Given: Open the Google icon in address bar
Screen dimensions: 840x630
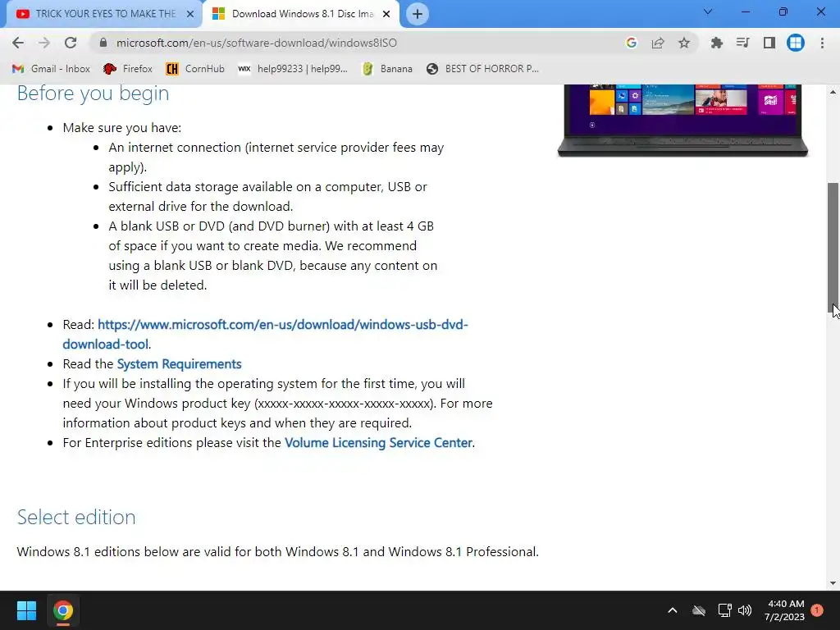Looking at the screenshot, I should coord(631,43).
